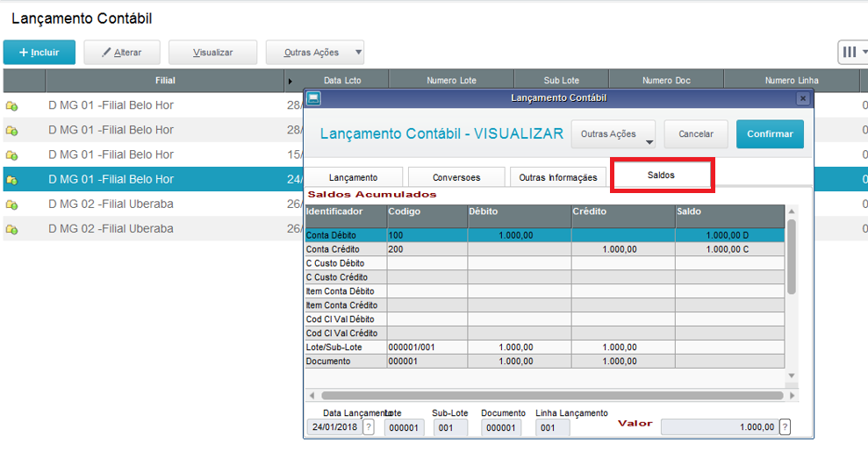Screen dimensions: 868x466
Task: Click status icon of last Uberaba row
Action: click(12, 229)
